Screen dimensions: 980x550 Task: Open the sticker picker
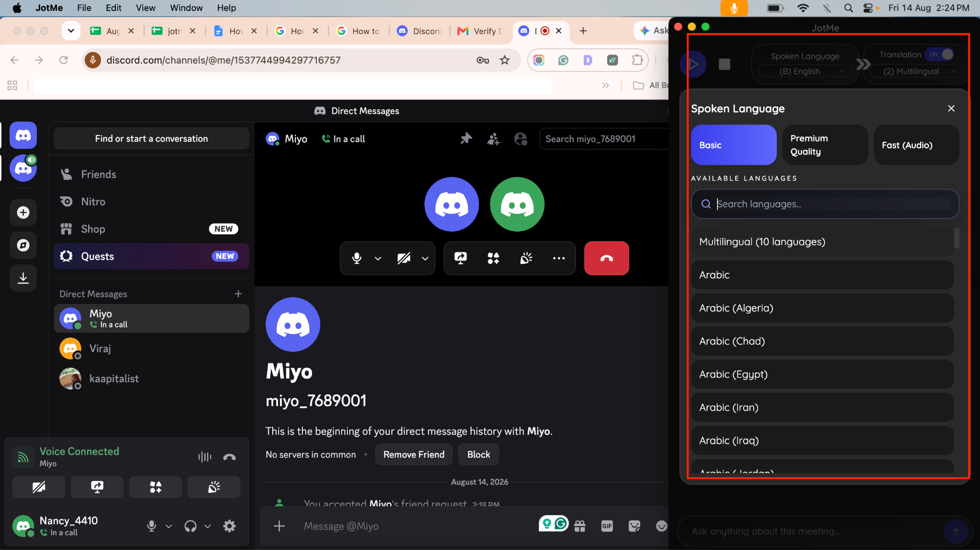tap(635, 526)
